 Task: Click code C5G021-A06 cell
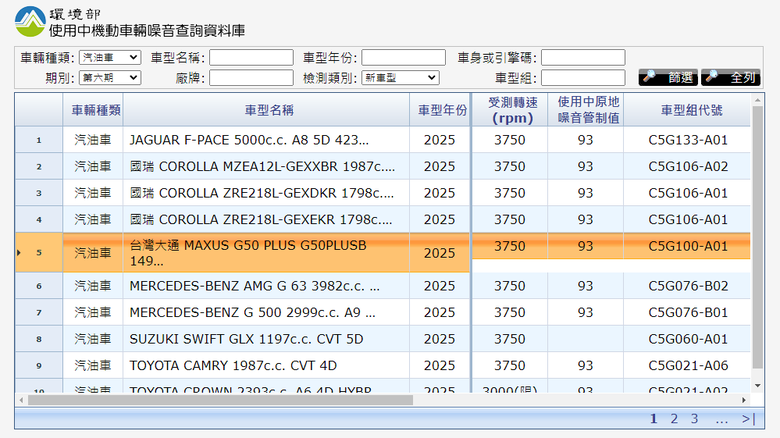point(687,365)
